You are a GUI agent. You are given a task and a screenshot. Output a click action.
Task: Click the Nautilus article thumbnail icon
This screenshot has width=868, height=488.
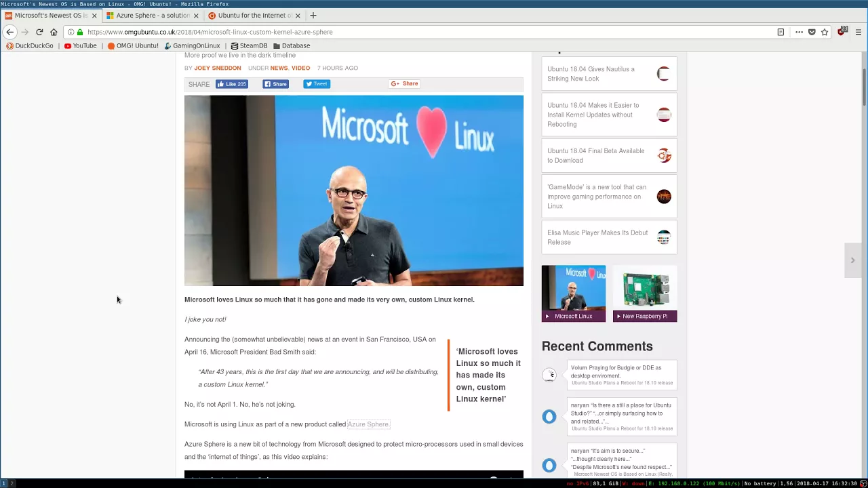pyautogui.click(x=664, y=74)
